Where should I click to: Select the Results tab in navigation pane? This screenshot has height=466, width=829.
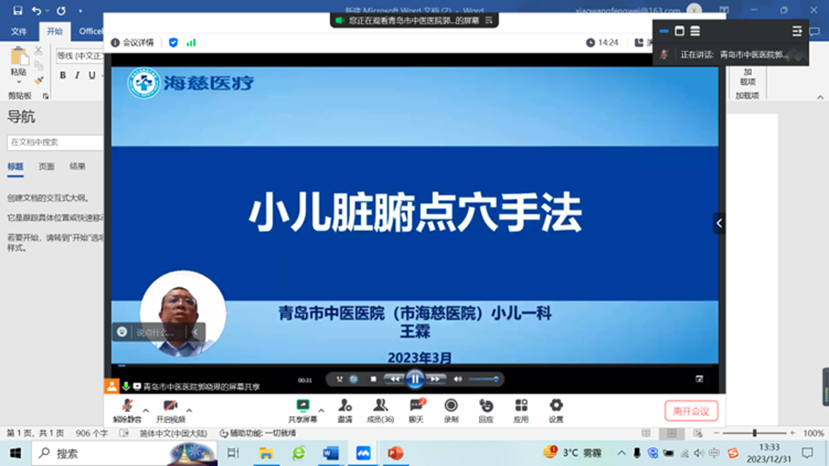77,167
